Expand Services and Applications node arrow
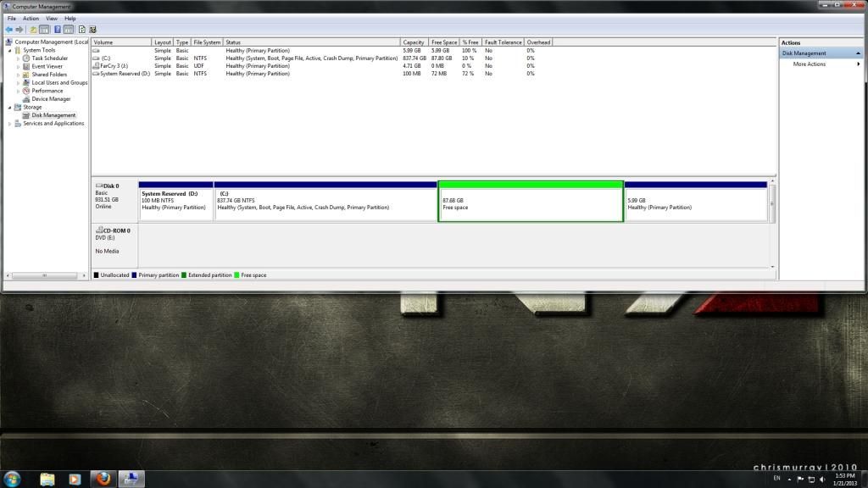This screenshot has width=868, height=488. (10, 124)
